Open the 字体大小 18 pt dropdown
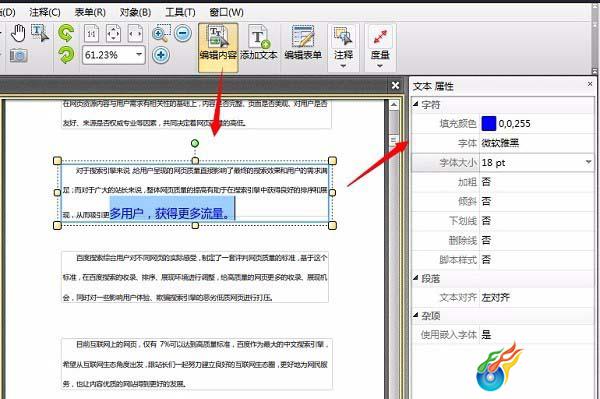Screen dimensions: 600x399 (588, 163)
